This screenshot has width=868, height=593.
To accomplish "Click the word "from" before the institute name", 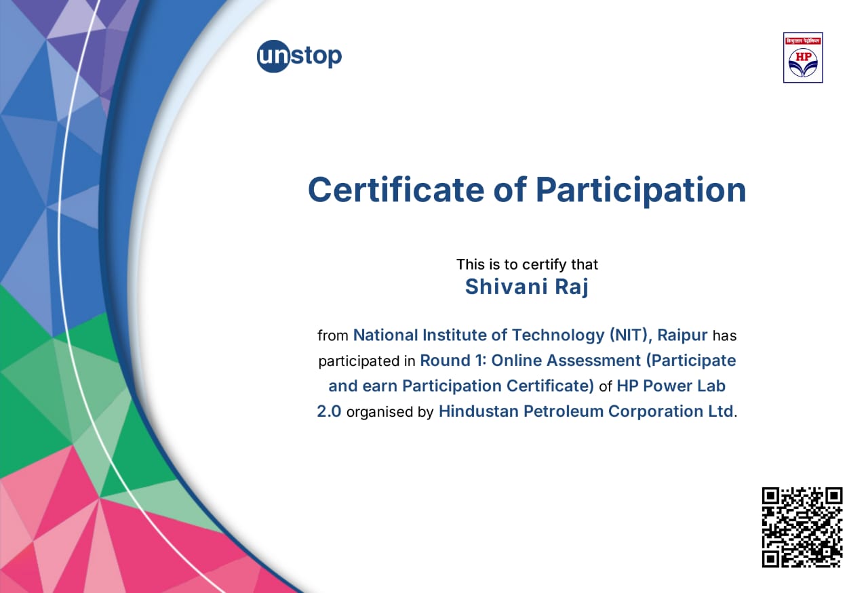I will [332, 335].
